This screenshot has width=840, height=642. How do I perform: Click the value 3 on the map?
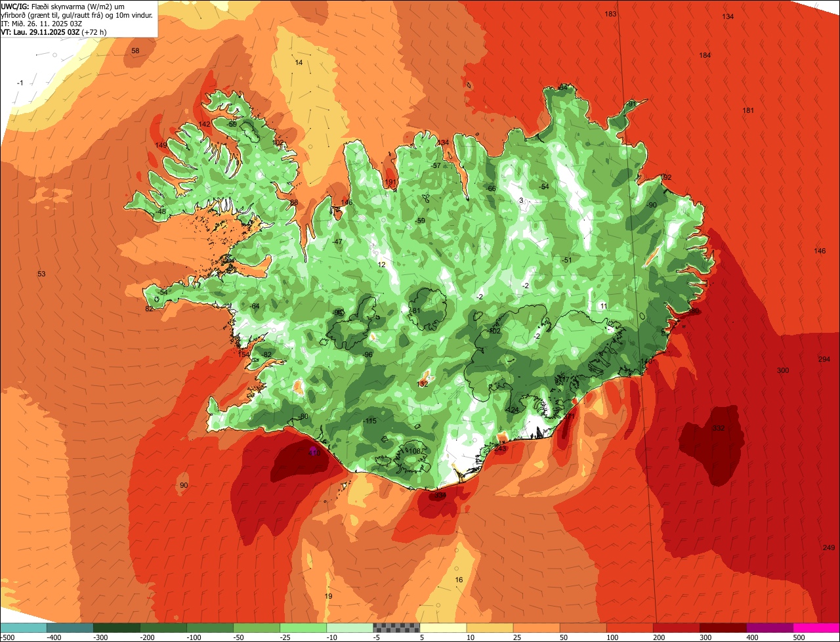[x=521, y=200]
